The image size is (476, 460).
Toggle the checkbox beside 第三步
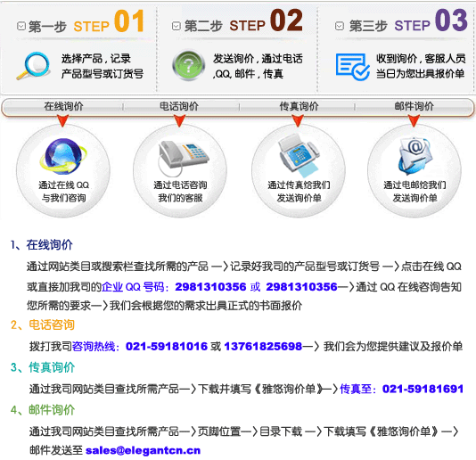340,26
